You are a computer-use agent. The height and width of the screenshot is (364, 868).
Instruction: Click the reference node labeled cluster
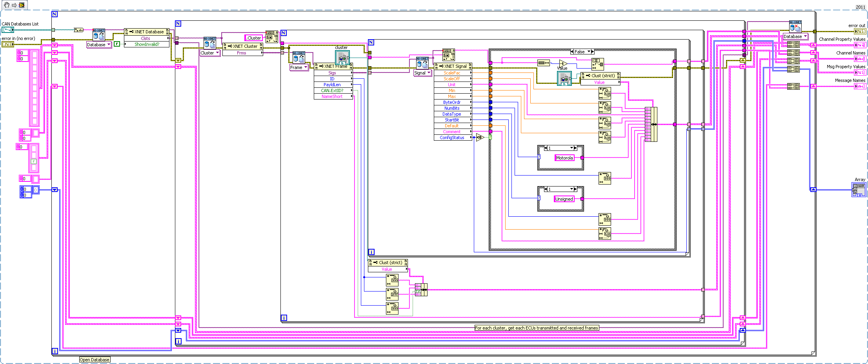point(342,58)
